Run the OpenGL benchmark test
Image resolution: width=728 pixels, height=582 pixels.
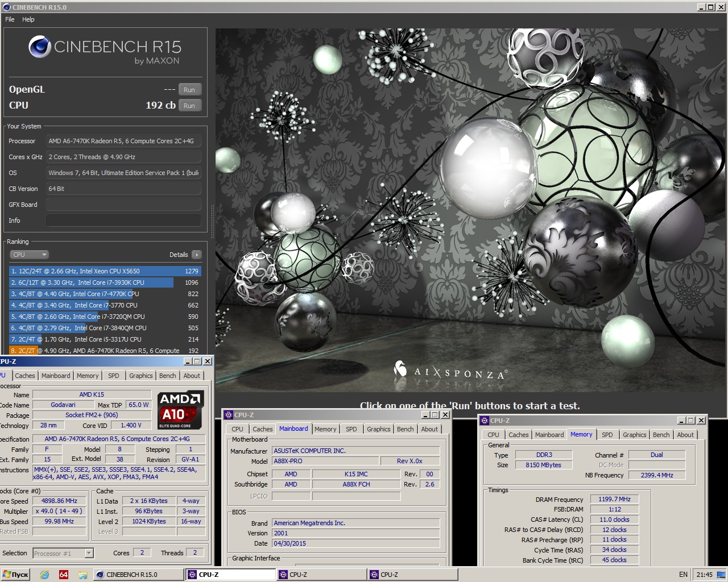(189, 90)
